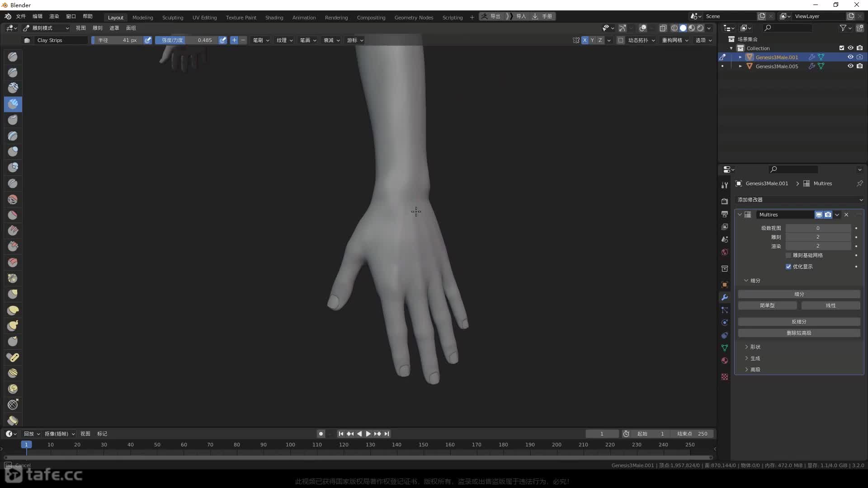Select the Pose brush tool
This screenshot has width=868, height=488.
pos(13,357)
